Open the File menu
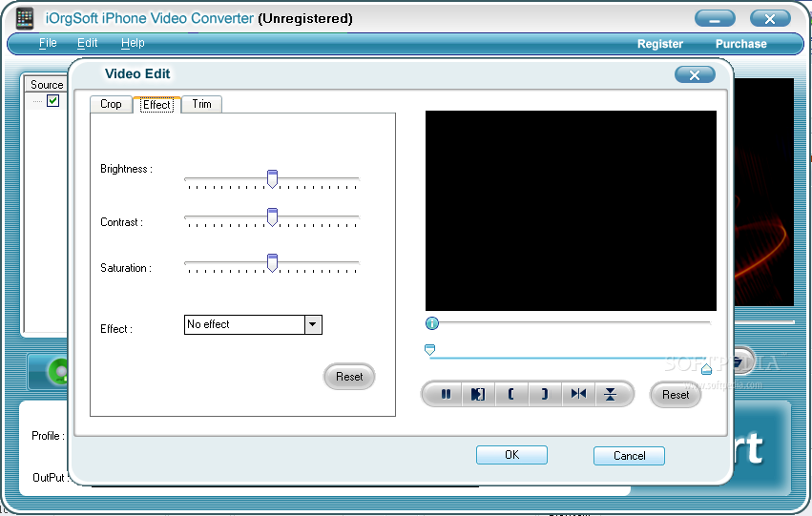Image resolution: width=812 pixels, height=516 pixels. pos(48,43)
